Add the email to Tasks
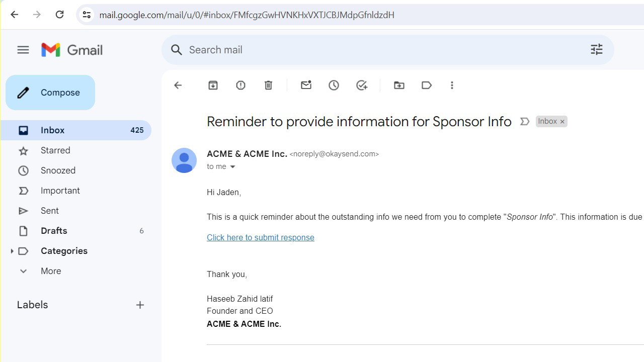 tap(362, 85)
